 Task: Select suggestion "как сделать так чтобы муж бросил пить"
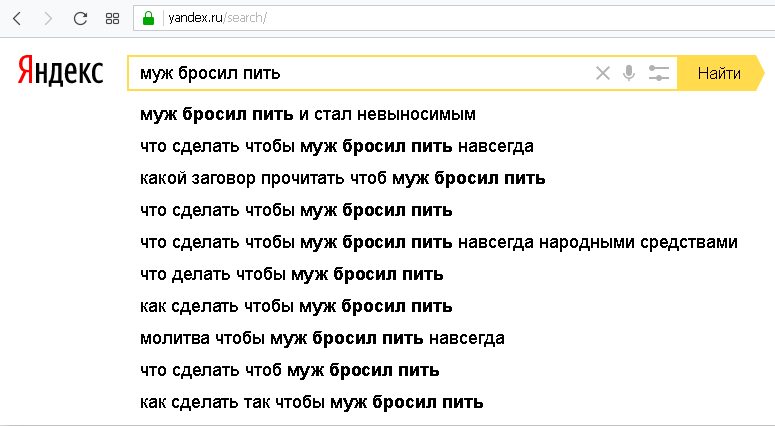click(x=312, y=402)
